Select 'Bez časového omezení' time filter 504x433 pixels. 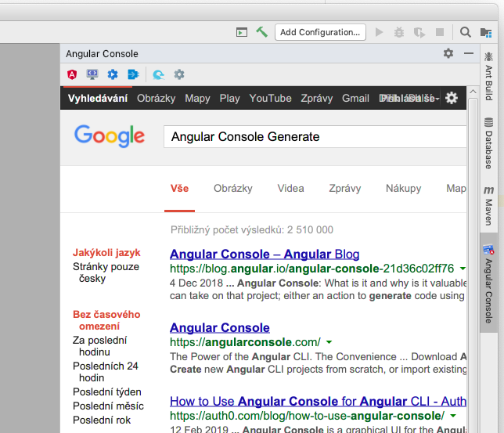click(106, 320)
